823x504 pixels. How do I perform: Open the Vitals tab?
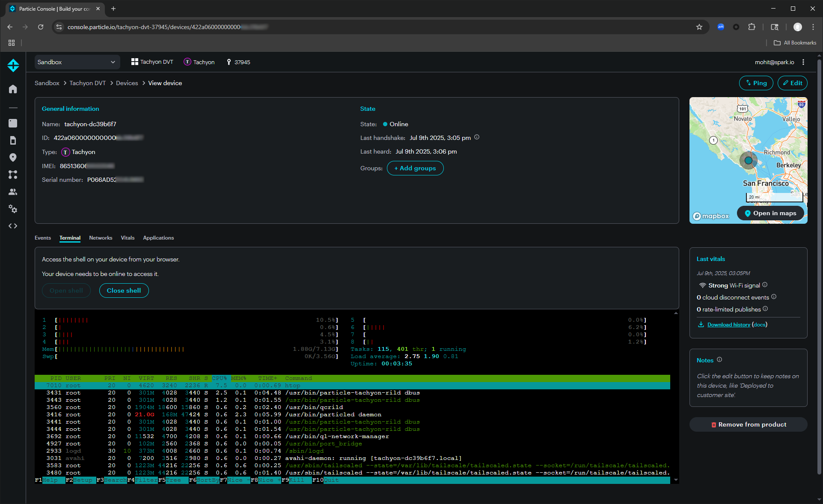(128, 238)
